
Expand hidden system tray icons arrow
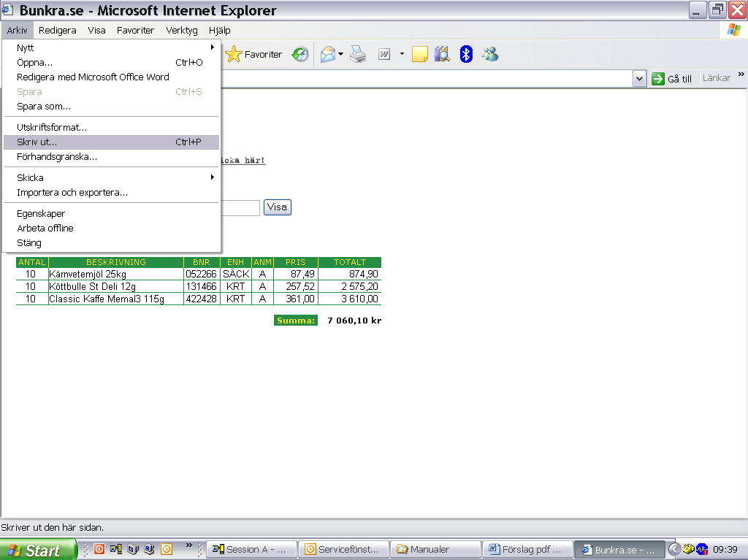click(674, 550)
